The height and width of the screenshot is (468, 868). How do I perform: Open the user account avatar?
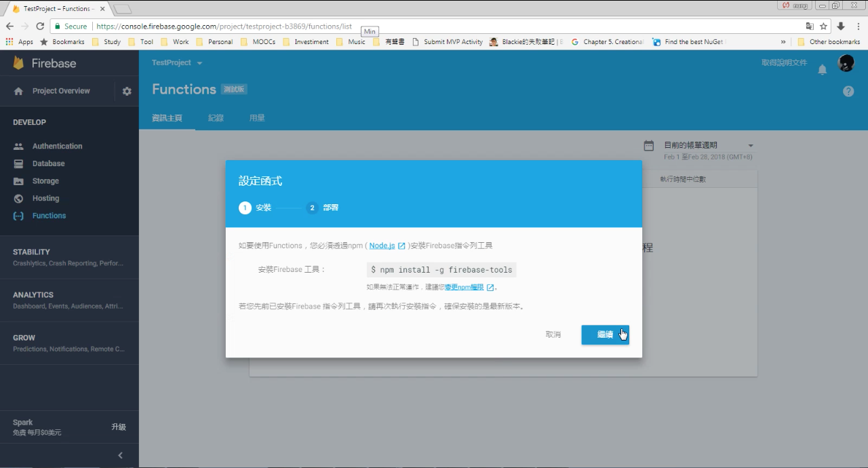pos(846,63)
